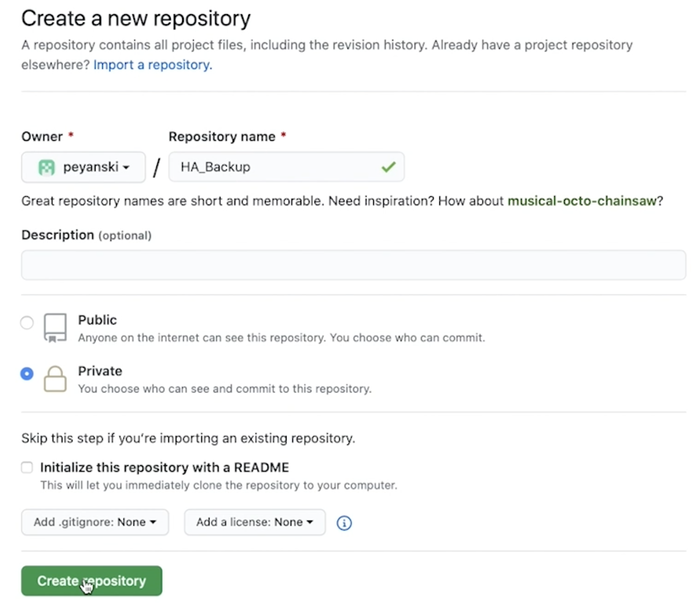Check Initialize this repository with a README

tap(27, 467)
